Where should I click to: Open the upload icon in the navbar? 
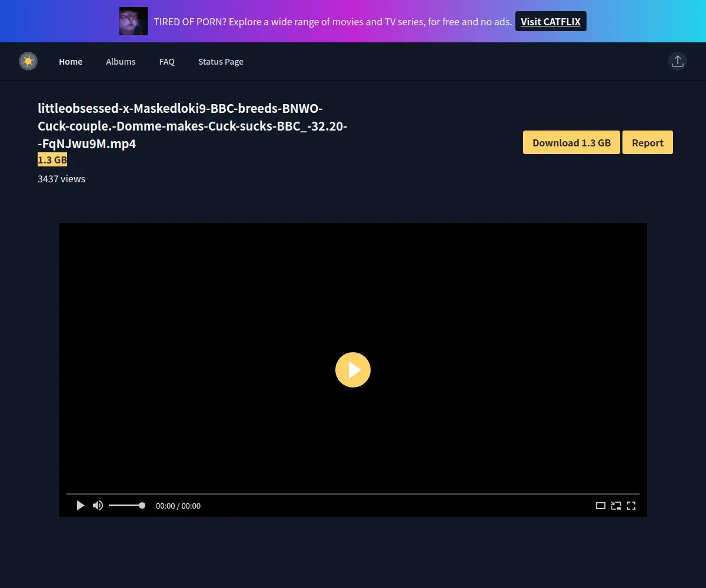678,61
